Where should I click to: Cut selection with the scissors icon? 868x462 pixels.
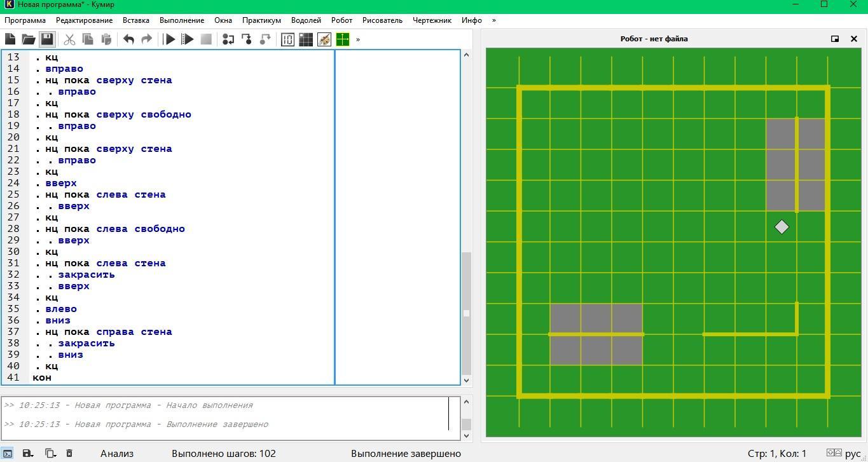tap(69, 39)
